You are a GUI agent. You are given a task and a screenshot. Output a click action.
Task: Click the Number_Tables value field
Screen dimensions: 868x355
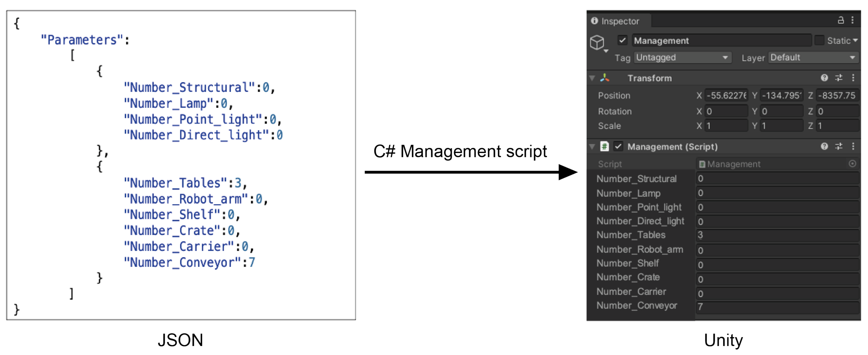777,235
